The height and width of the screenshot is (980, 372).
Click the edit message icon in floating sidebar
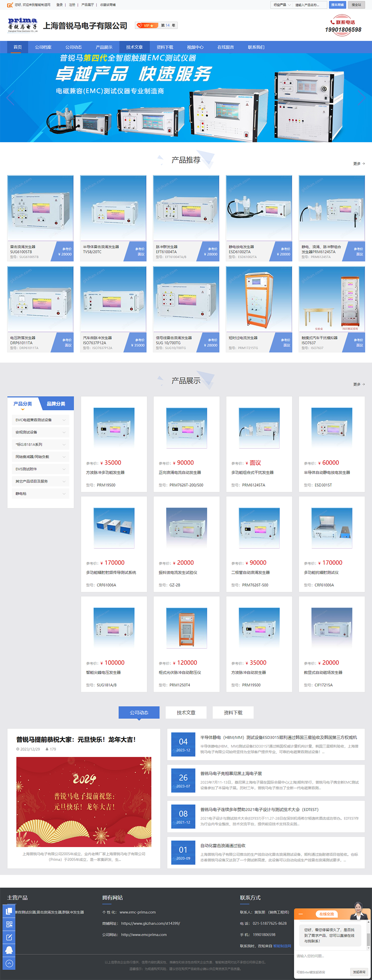[9, 937]
